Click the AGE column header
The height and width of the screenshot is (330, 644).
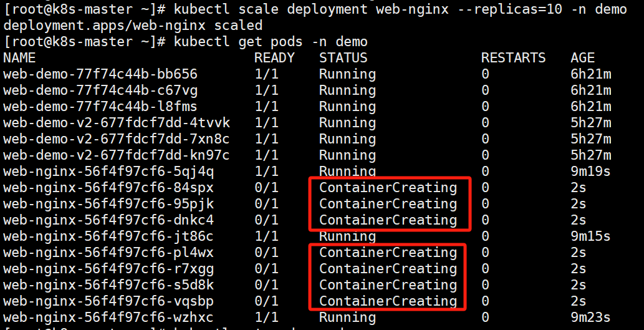(582, 58)
